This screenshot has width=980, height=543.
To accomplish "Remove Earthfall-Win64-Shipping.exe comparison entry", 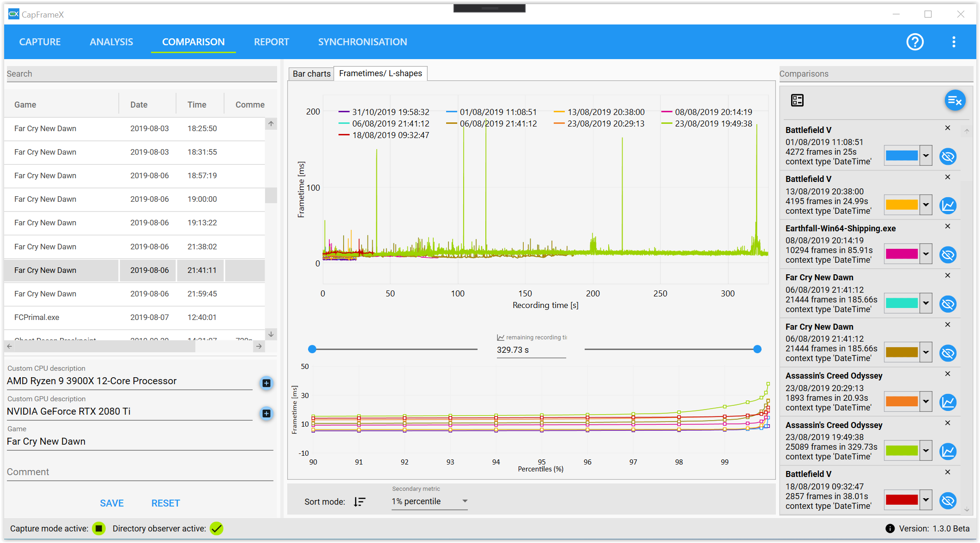I will pyautogui.click(x=948, y=226).
